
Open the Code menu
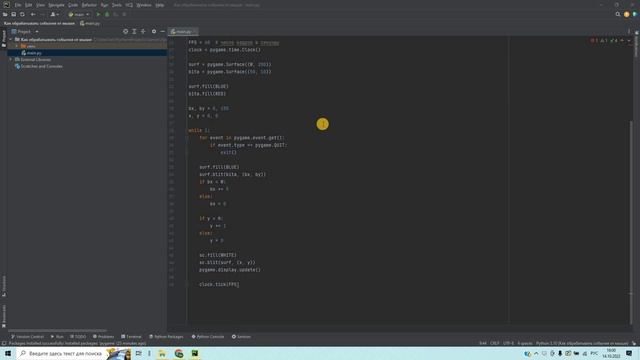[x=73, y=5]
